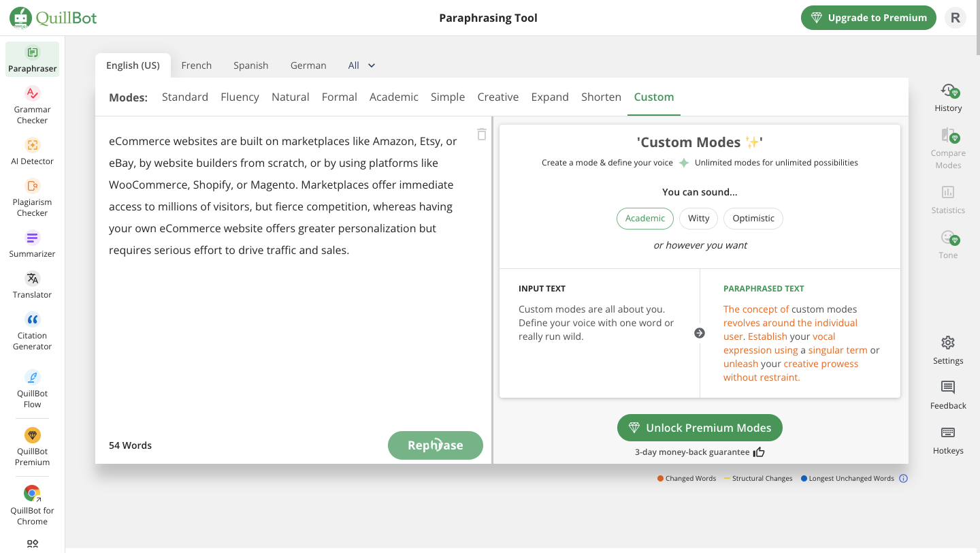Open QuillBot Flow

(32, 390)
